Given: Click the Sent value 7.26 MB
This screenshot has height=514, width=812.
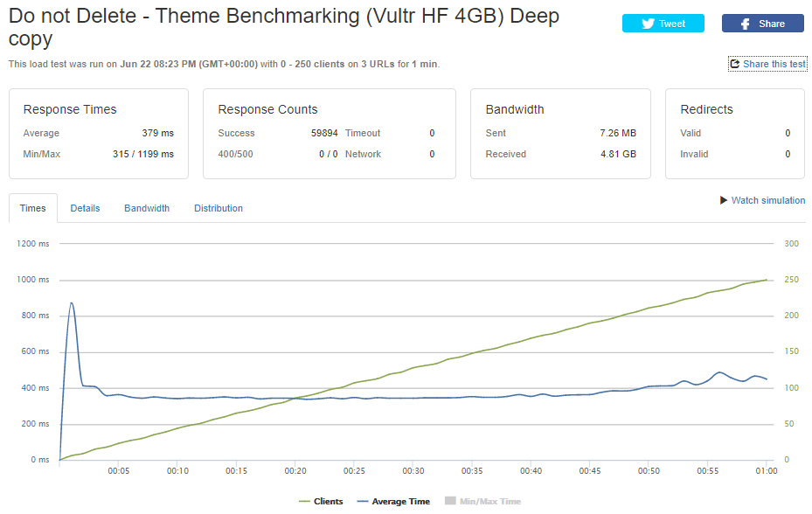Looking at the screenshot, I should click(x=618, y=133).
